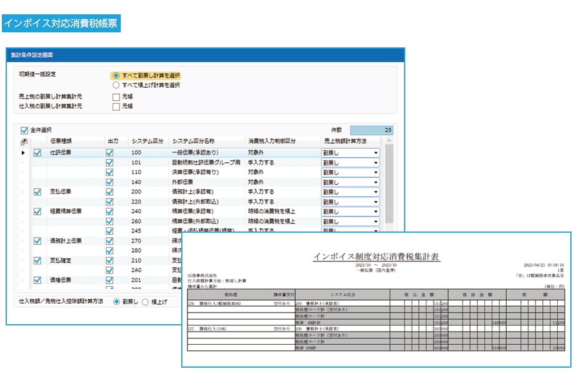Click cell text 外部伝票
This screenshot has height=392, width=579.
point(182,182)
